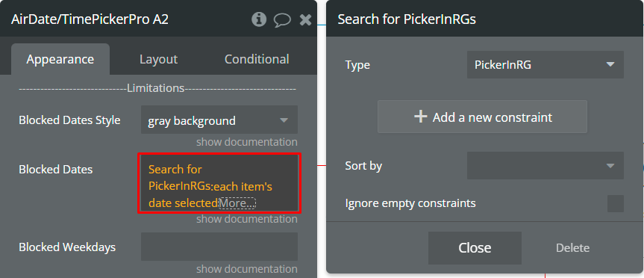Click the plus icon for new constraint
The width and height of the screenshot is (644, 278).
pyautogui.click(x=420, y=117)
